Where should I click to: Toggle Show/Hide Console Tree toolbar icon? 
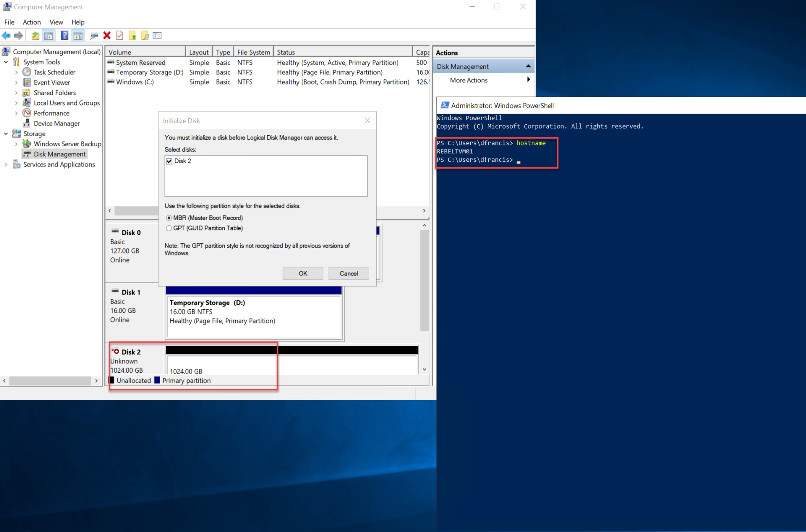click(x=49, y=35)
